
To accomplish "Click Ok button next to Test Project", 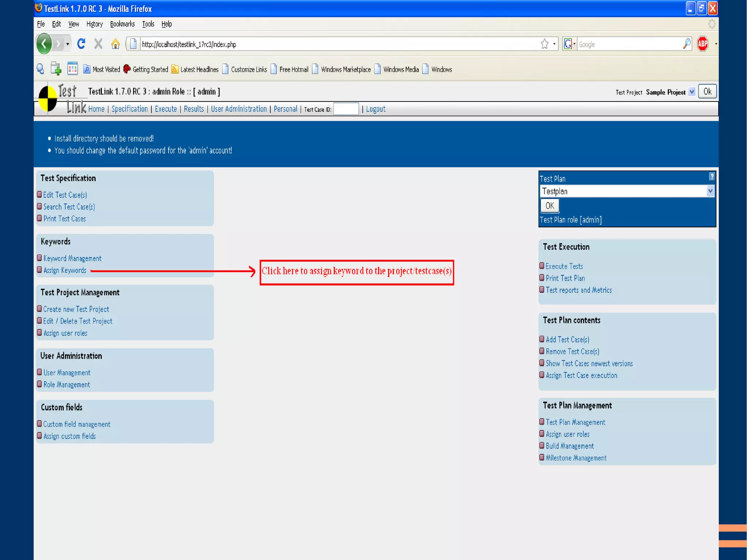I will (707, 92).
